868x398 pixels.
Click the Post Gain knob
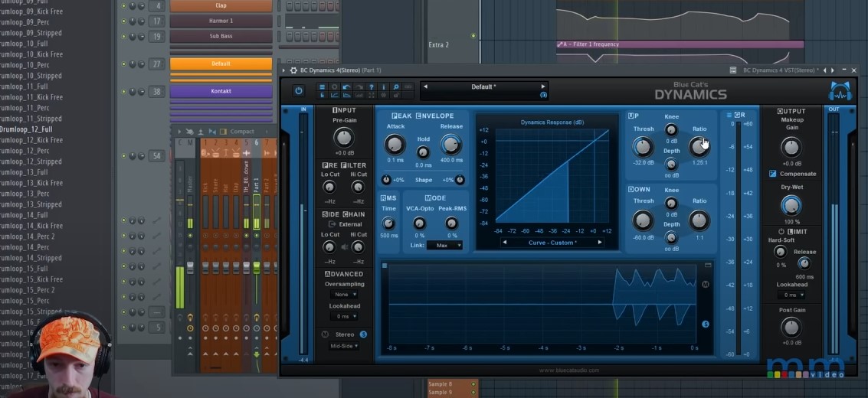click(x=791, y=328)
